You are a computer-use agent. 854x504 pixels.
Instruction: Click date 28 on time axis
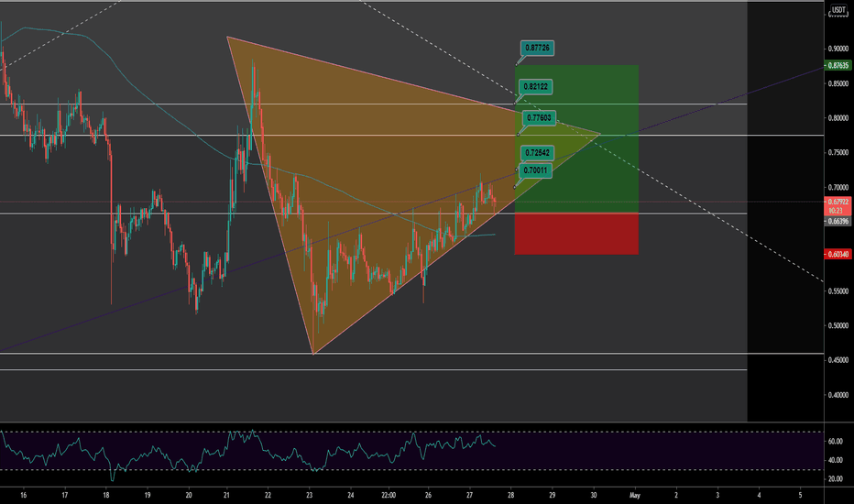[x=511, y=495]
